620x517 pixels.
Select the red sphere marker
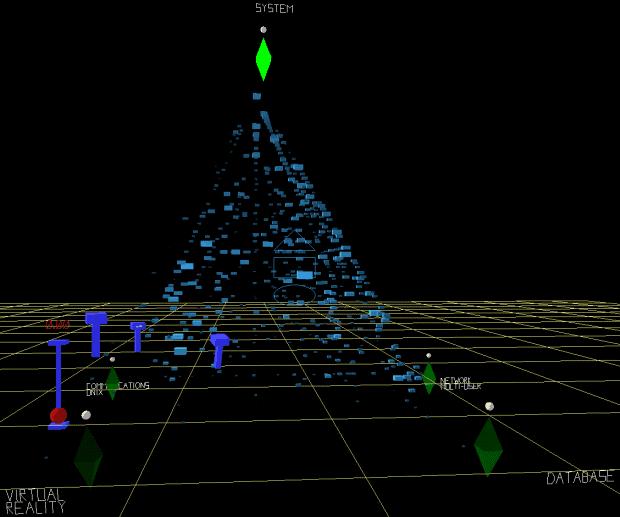click(x=59, y=416)
